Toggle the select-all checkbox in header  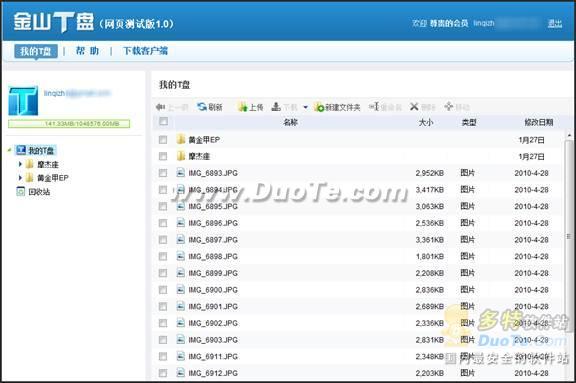click(x=163, y=122)
